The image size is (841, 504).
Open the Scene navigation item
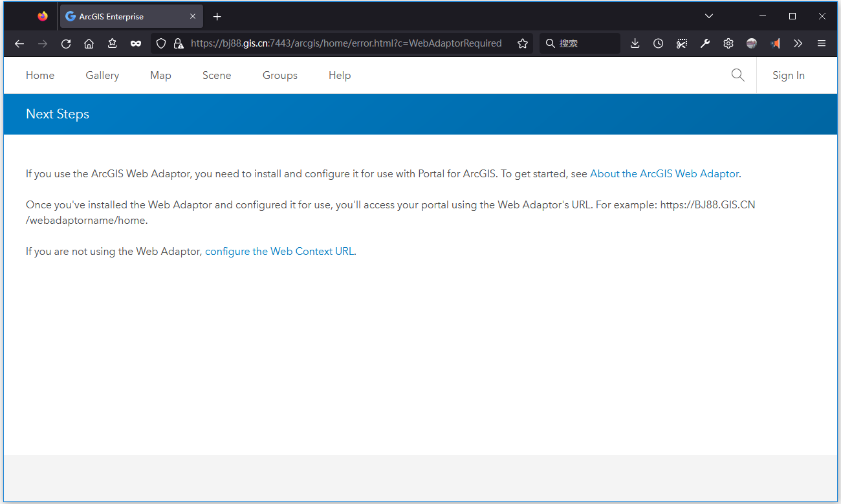217,75
